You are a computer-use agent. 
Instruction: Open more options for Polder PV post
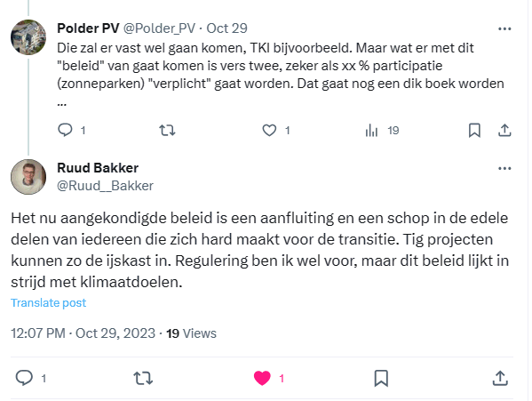[504, 28]
